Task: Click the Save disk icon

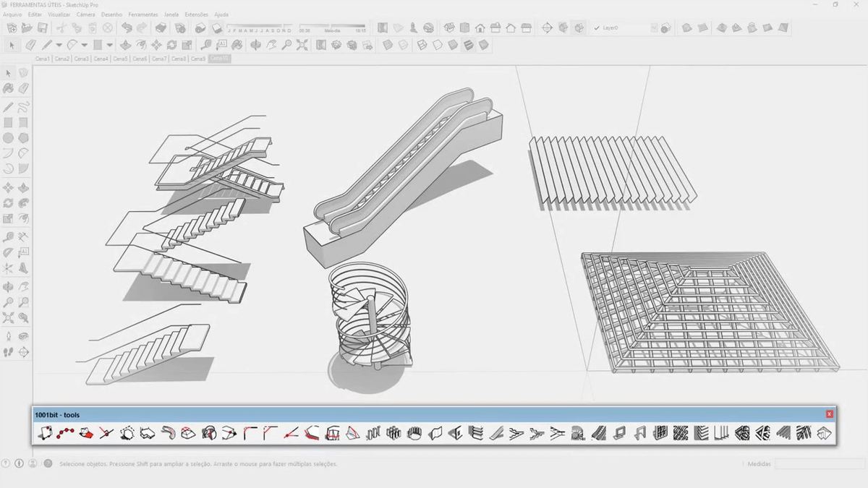Action: [x=43, y=28]
